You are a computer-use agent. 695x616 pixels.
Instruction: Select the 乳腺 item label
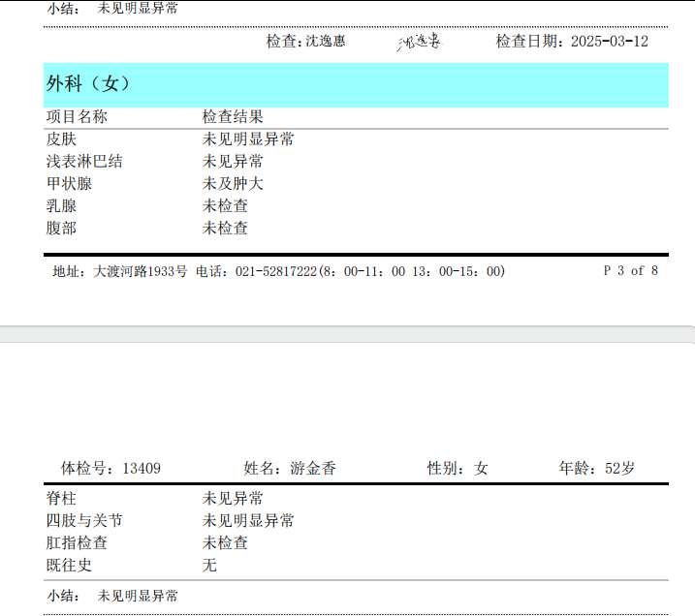point(61,206)
